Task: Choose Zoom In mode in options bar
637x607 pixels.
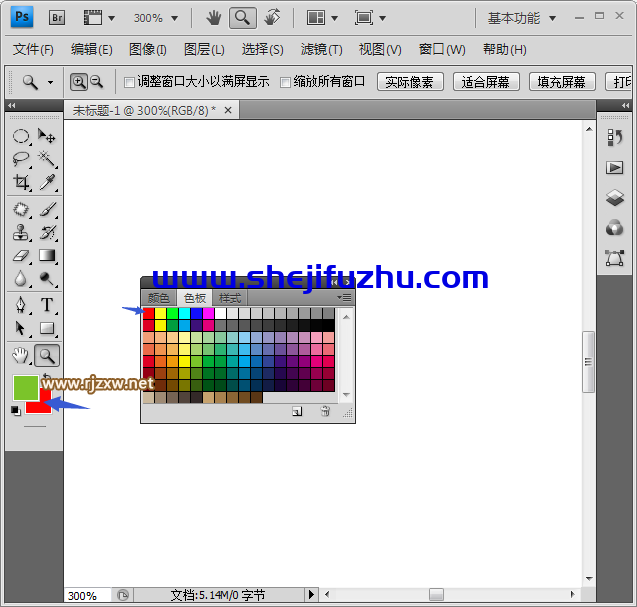Action: coord(79,82)
